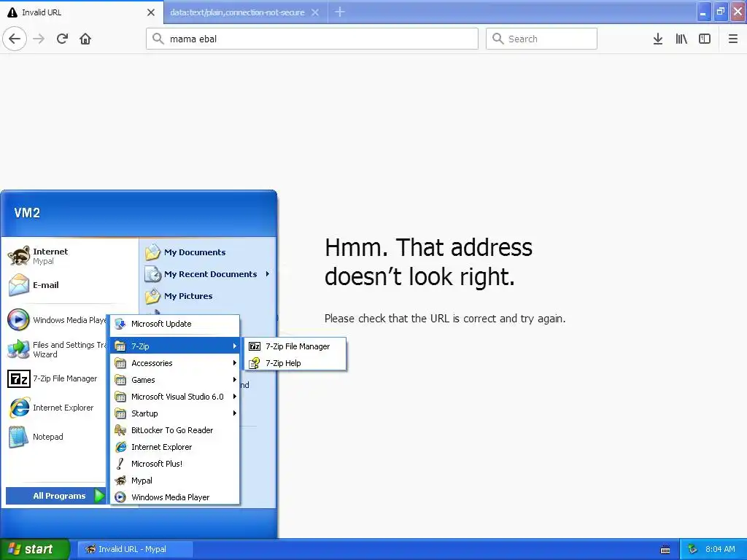Open a new tab with plus button
This screenshot has height=560, width=747.
[x=340, y=12]
